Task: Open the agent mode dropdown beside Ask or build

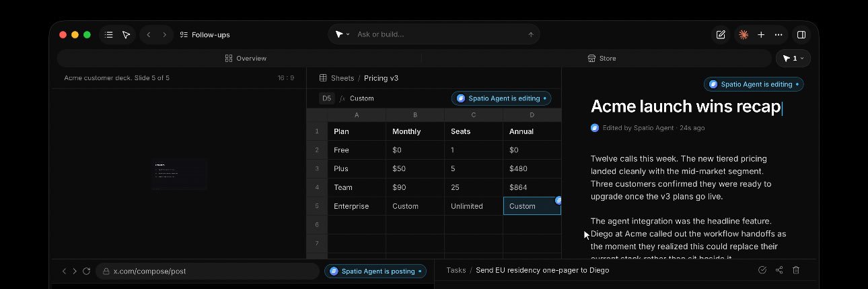Action: coord(342,34)
